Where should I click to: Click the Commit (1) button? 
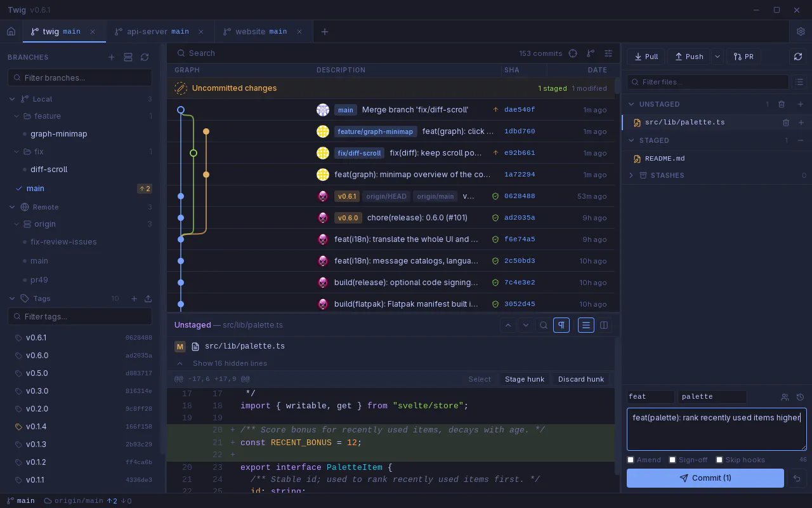pos(705,478)
